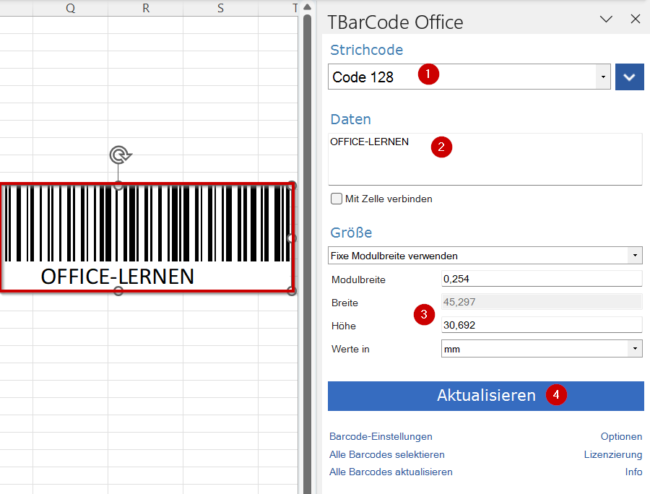This screenshot has height=494, width=650.
Task: Click the Info link
Action: 633,472
